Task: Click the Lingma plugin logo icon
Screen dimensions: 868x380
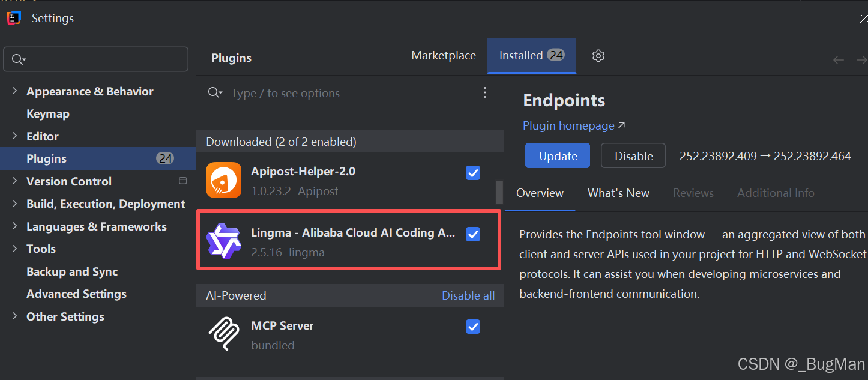Action: pyautogui.click(x=223, y=241)
